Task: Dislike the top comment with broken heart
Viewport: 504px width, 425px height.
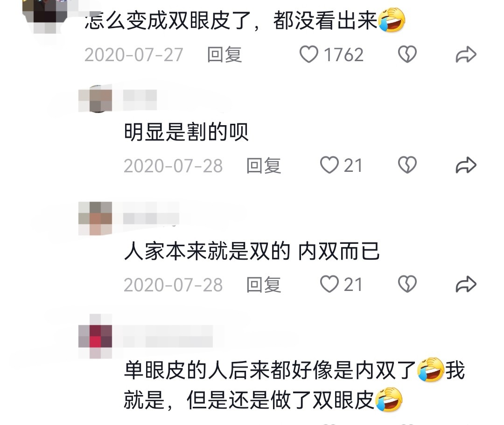Action: tap(407, 54)
